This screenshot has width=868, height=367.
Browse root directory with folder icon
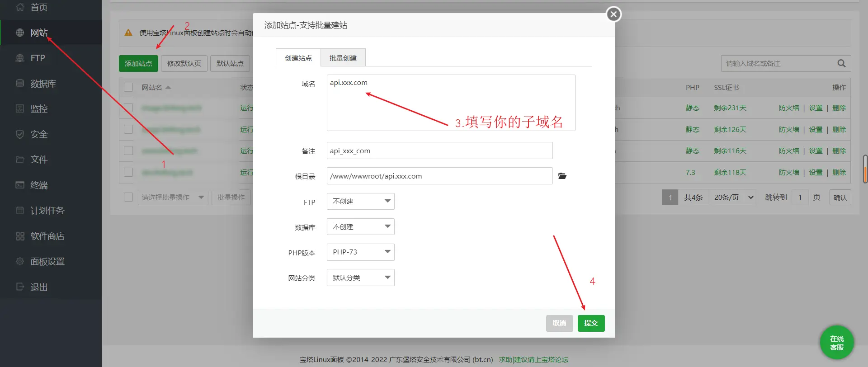click(562, 176)
